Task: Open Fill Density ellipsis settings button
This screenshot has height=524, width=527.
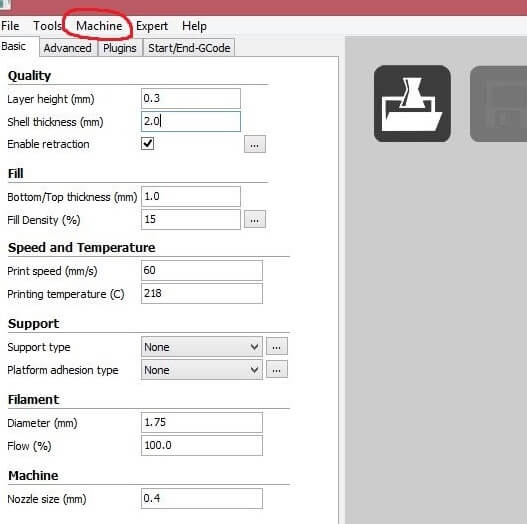Action: pos(255,219)
